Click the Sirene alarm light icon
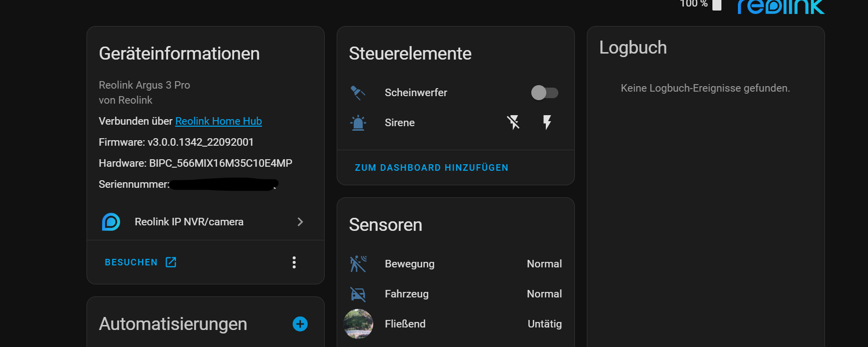The image size is (868, 347). pyautogui.click(x=358, y=123)
